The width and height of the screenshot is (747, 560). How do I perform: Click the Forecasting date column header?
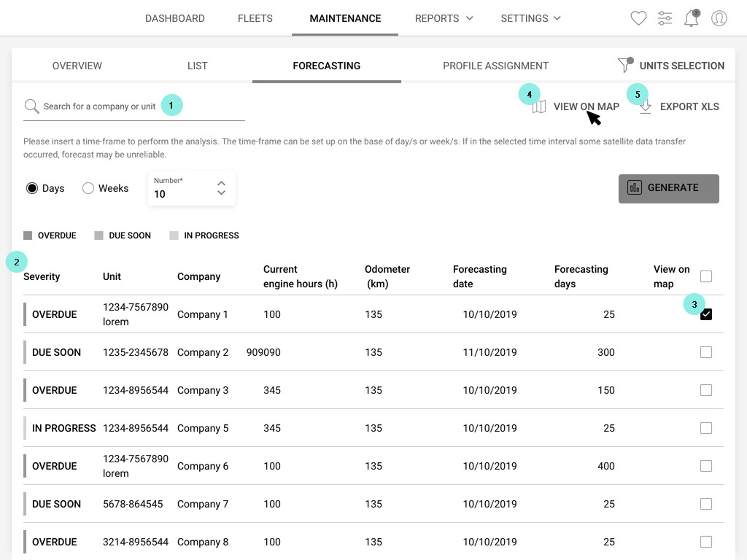pos(480,276)
